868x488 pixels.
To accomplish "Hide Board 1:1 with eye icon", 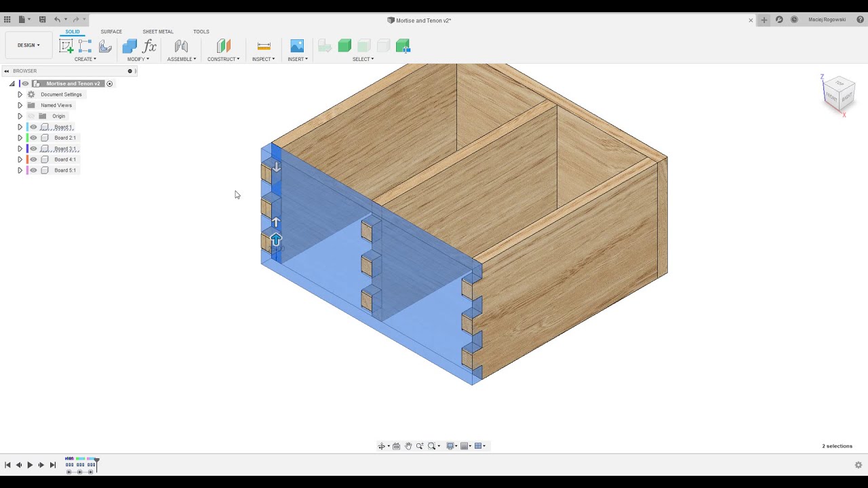I will coord(33,127).
